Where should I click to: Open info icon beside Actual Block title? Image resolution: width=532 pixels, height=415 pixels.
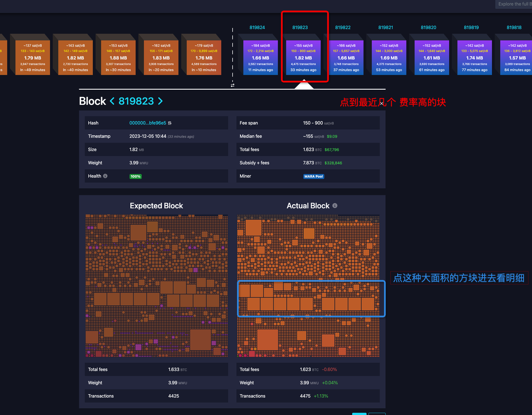pos(335,206)
